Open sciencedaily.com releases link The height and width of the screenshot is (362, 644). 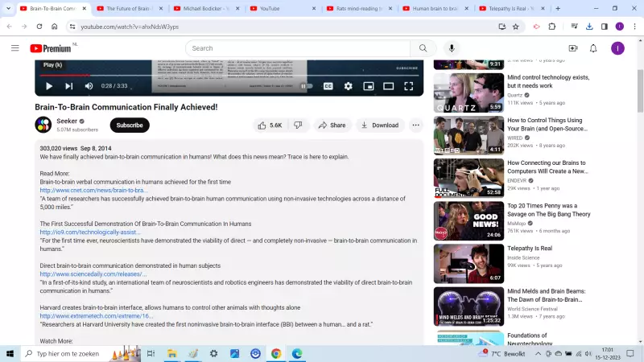pos(93,274)
